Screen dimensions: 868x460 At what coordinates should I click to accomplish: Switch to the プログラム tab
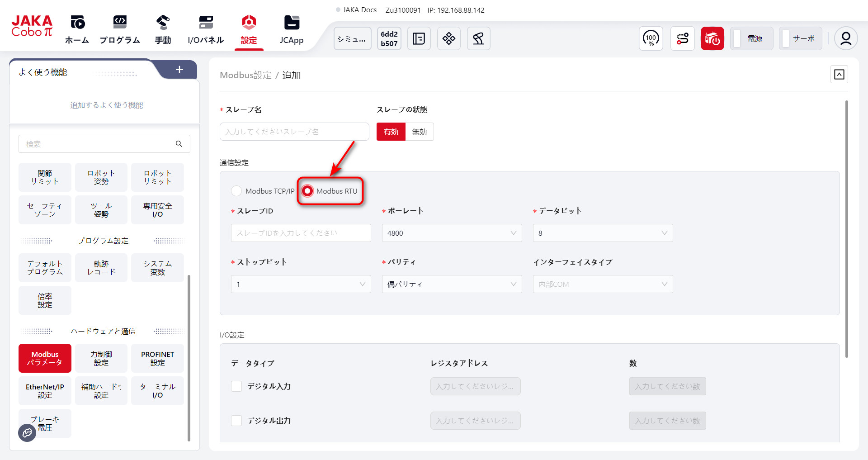120,30
